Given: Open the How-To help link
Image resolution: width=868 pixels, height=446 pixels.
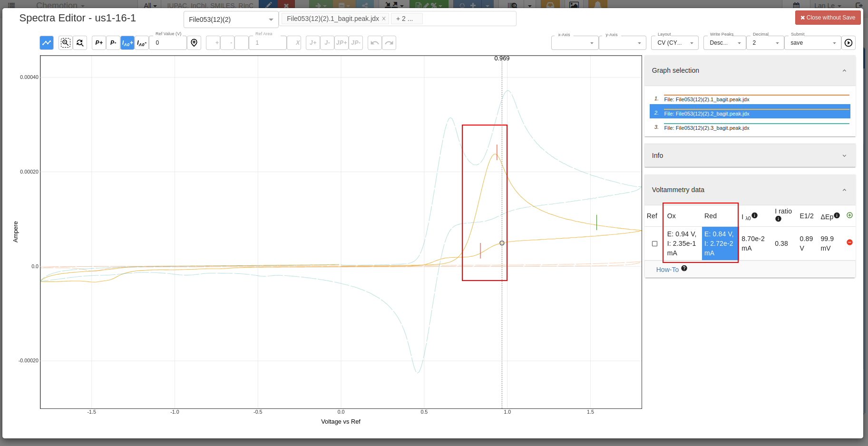Looking at the screenshot, I should pos(667,270).
